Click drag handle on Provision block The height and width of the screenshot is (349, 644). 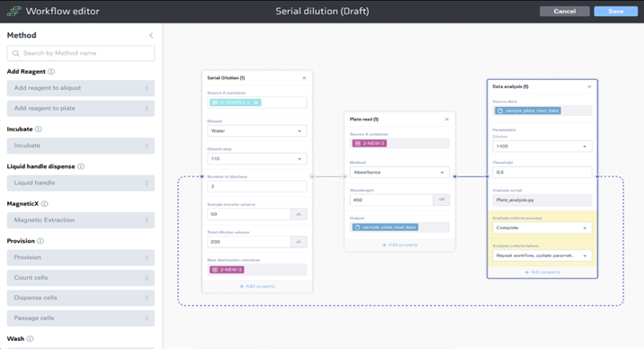point(147,257)
